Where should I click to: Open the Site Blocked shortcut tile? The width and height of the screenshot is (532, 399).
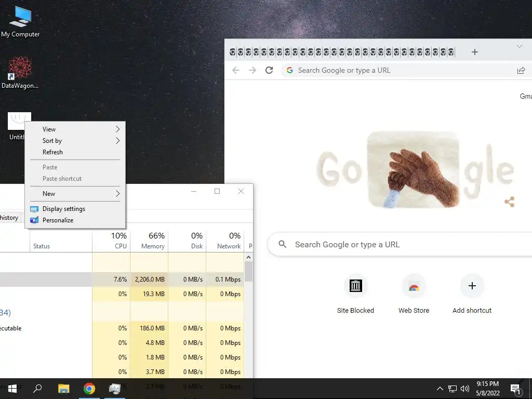355,294
